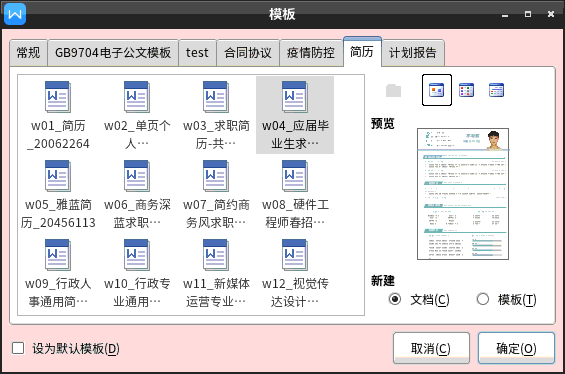Switch to large icons view mode
565x374 pixels.
437,90
